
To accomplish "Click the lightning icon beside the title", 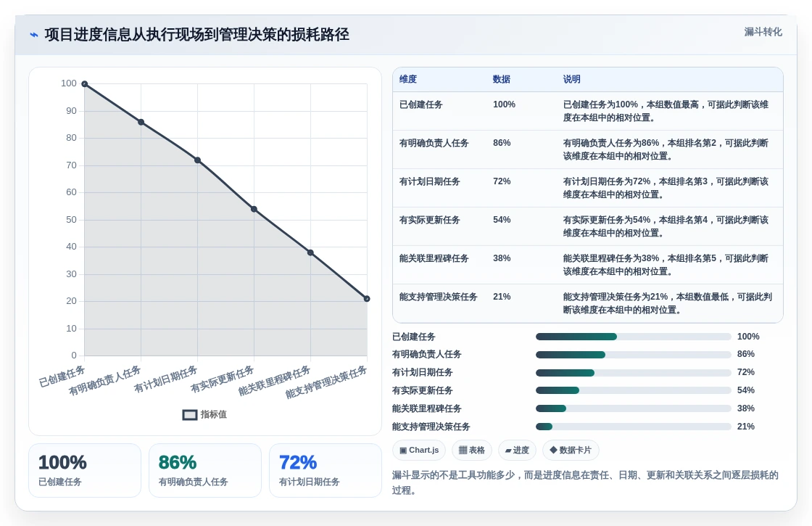I will [x=34, y=35].
